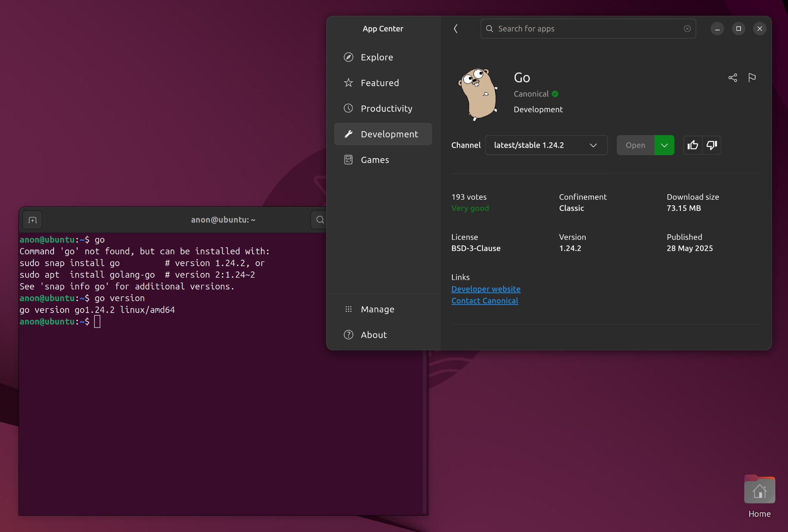The image size is (788, 532).
Task: Clear the search field with the X icon
Action: [x=687, y=29]
